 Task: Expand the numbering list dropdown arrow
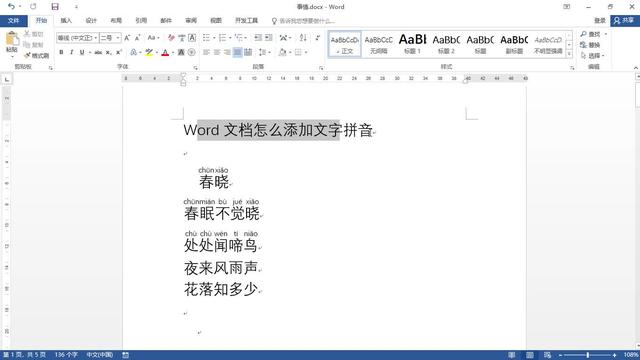[x=230, y=38]
